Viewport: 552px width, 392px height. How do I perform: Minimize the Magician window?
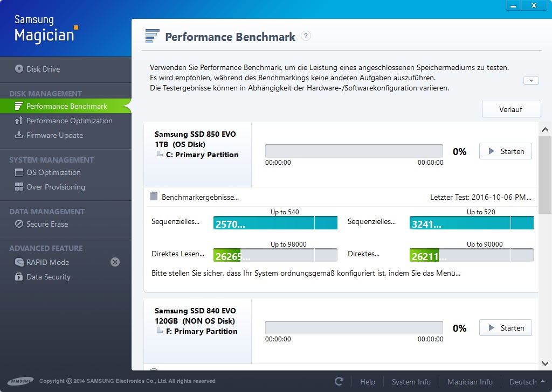(x=513, y=5)
